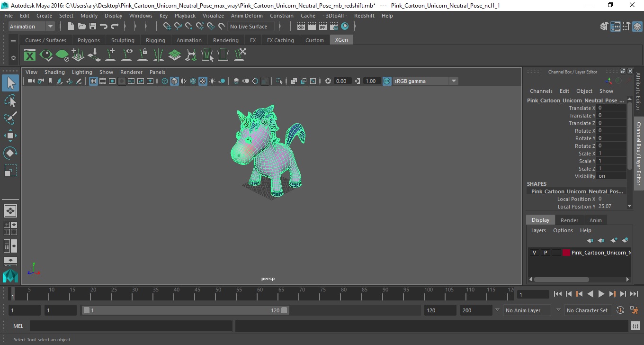
Task: Open the Animation menu set dropdown
Action: pos(31,27)
